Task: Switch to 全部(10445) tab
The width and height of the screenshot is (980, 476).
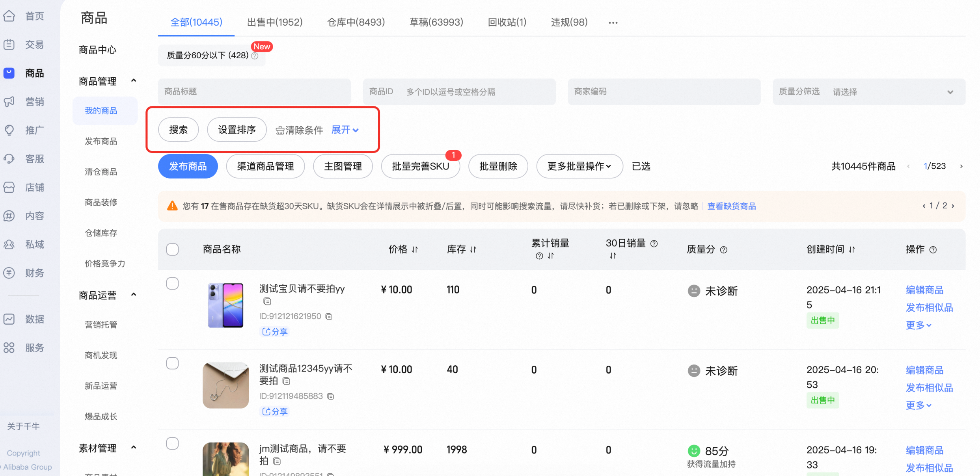Action: tap(196, 22)
